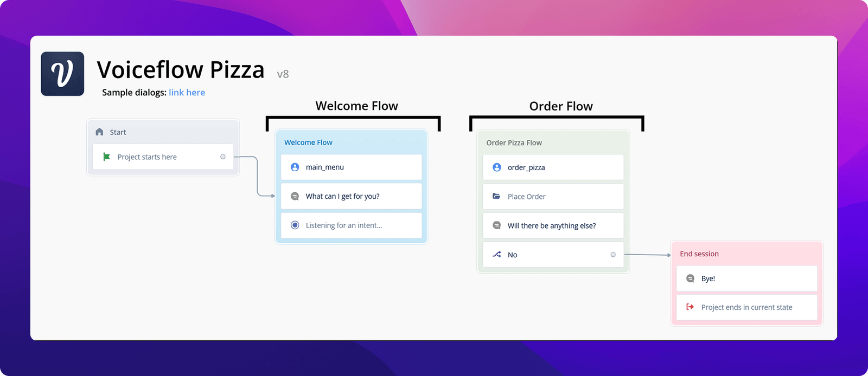
Task: Click the Bye! speech bubble icon
Action: [x=691, y=278]
